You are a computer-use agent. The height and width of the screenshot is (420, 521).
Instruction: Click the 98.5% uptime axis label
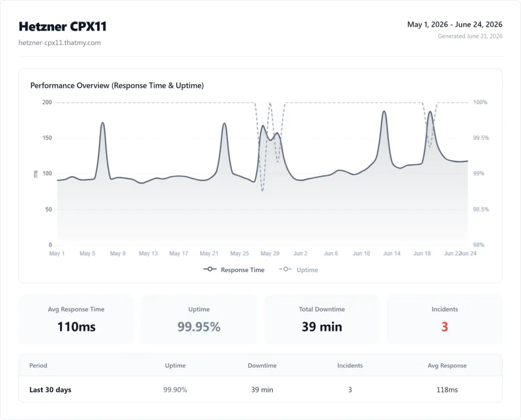pos(481,209)
